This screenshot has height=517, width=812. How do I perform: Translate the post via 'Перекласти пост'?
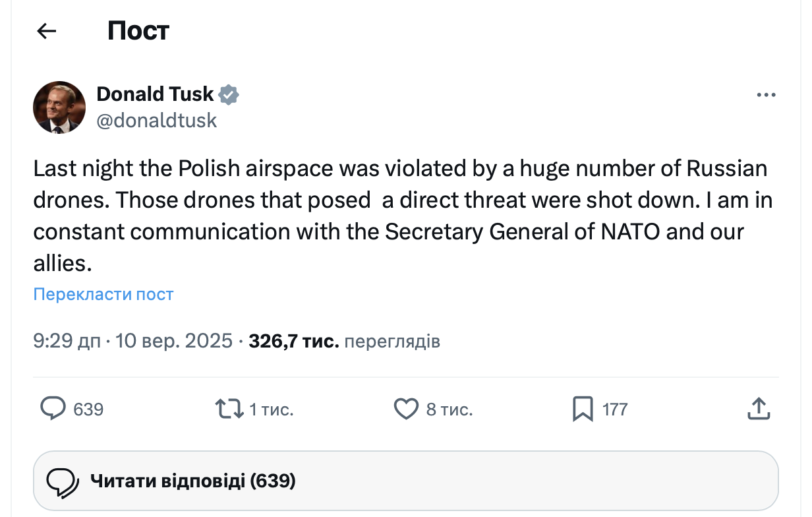pos(103,294)
